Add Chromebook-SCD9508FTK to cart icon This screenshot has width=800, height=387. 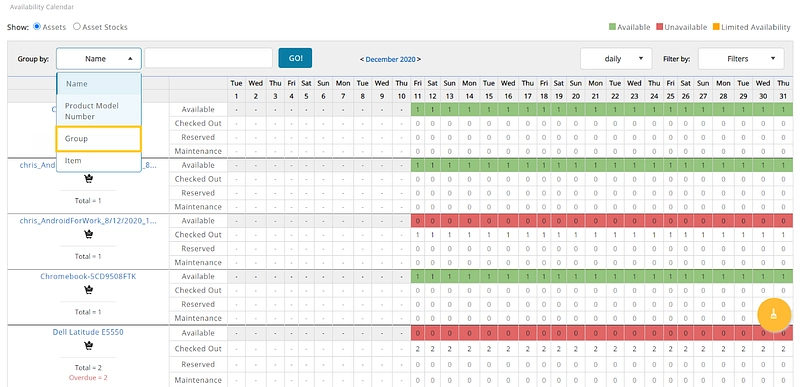88,290
